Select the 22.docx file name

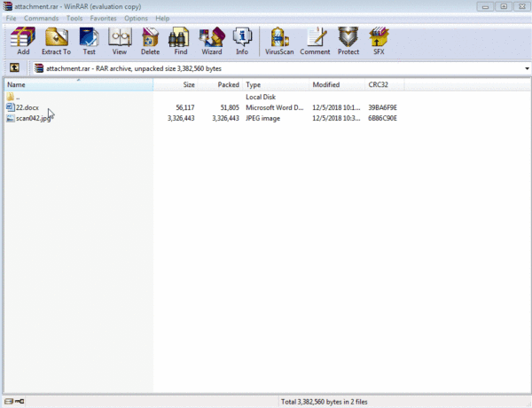27,107
